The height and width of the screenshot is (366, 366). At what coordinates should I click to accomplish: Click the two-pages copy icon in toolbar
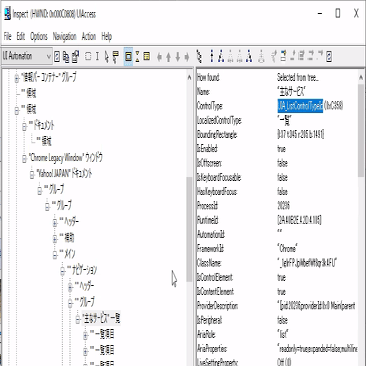pyautogui.click(x=66, y=57)
